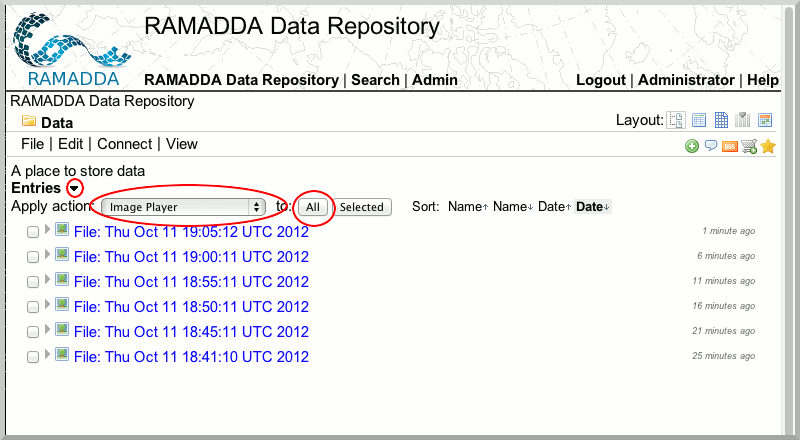Image resolution: width=800 pixels, height=440 pixels.
Task: Add to cart with the shopping cart icon
Action: pyautogui.click(x=749, y=147)
